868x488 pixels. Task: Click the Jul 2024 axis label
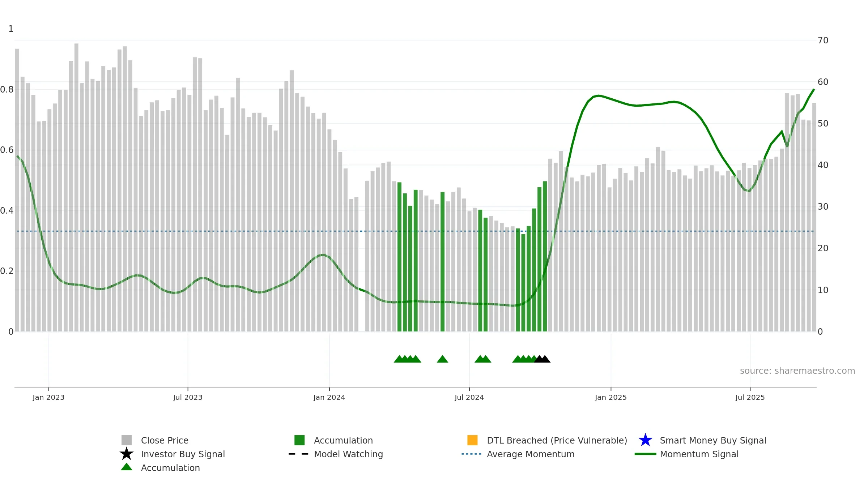click(x=469, y=398)
